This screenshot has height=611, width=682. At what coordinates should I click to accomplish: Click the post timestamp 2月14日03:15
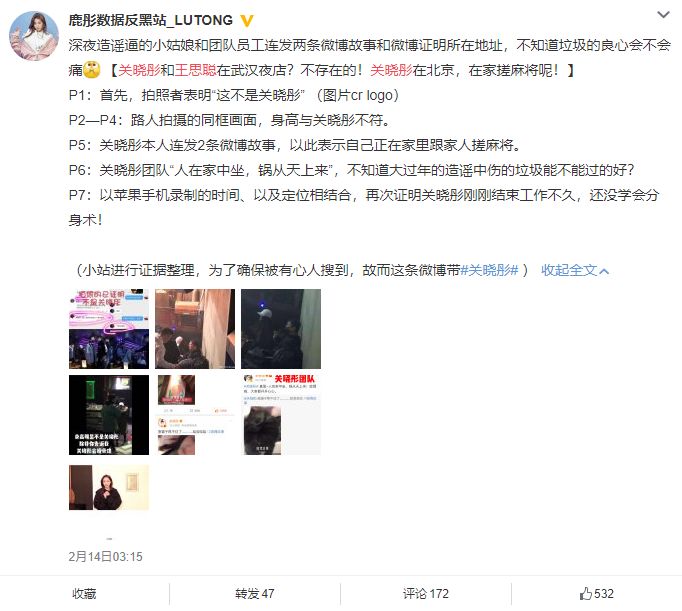[x=105, y=557]
